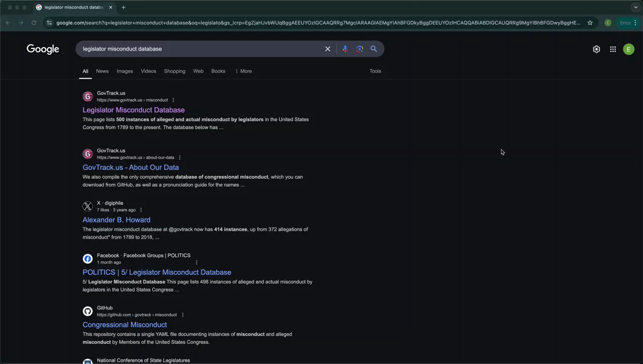This screenshot has width=643, height=364.
Task: Clear the search box with X
Action: tap(328, 49)
